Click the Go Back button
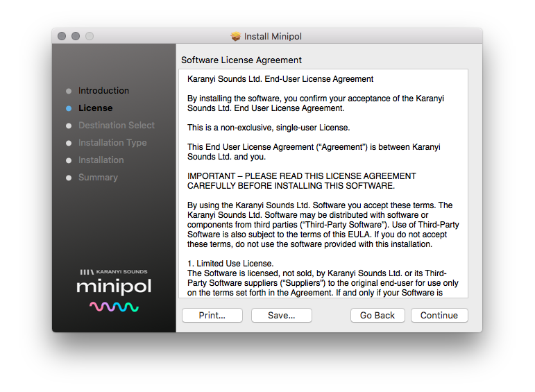Screen dimensions: 535x392 377,315
